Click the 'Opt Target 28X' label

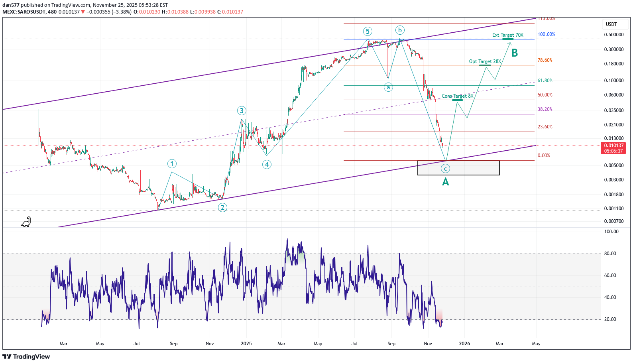[x=485, y=61]
